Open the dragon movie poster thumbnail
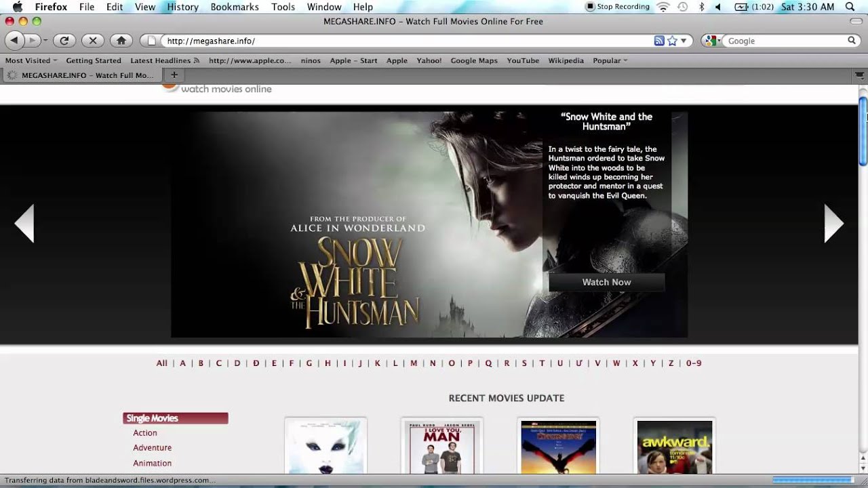 [558, 447]
